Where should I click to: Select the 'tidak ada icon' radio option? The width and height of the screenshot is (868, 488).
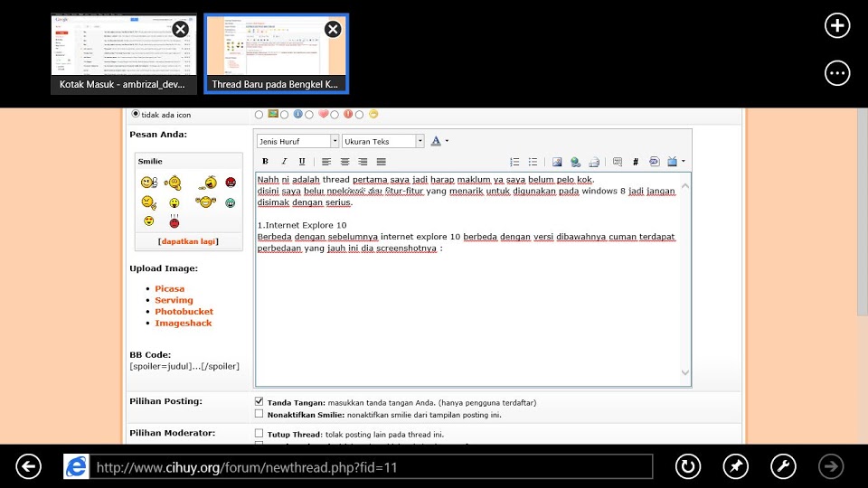[136, 114]
